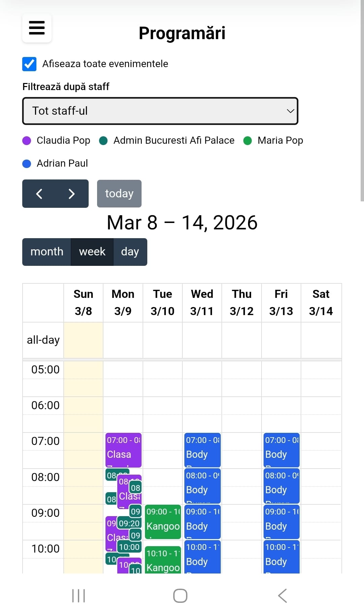Open Wednesday 08:00 Body event

coord(202,486)
